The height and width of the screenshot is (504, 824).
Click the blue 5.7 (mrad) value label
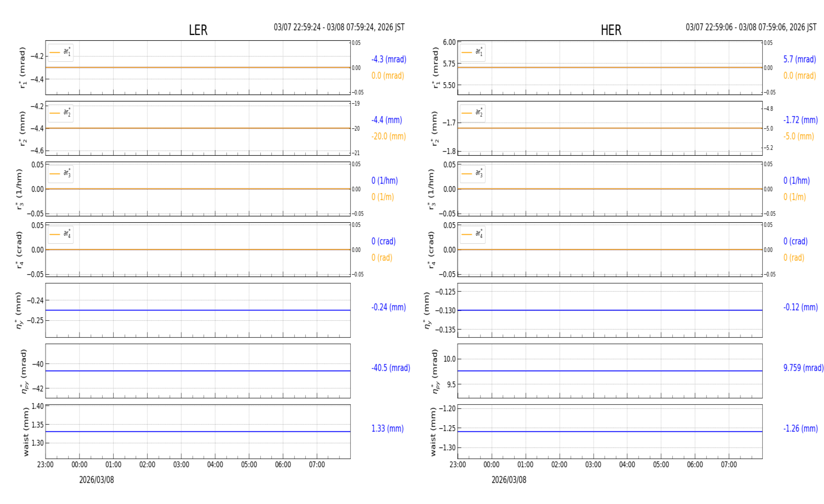pyautogui.click(x=799, y=60)
